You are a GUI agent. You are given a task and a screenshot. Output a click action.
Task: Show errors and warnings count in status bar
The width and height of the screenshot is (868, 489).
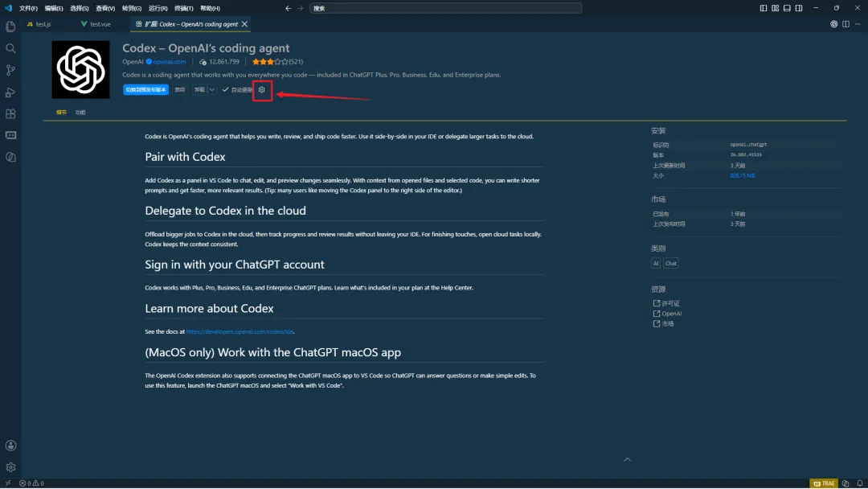click(x=31, y=483)
